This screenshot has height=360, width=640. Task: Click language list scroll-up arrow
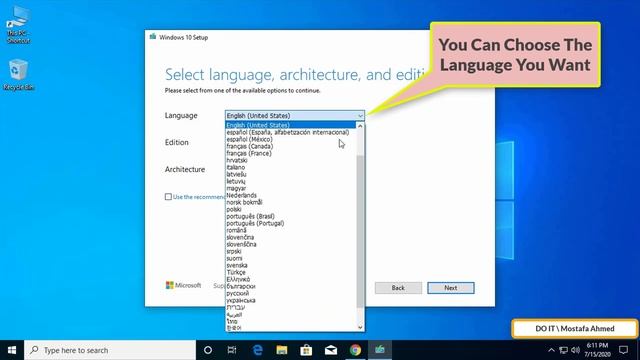[x=360, y=126]
